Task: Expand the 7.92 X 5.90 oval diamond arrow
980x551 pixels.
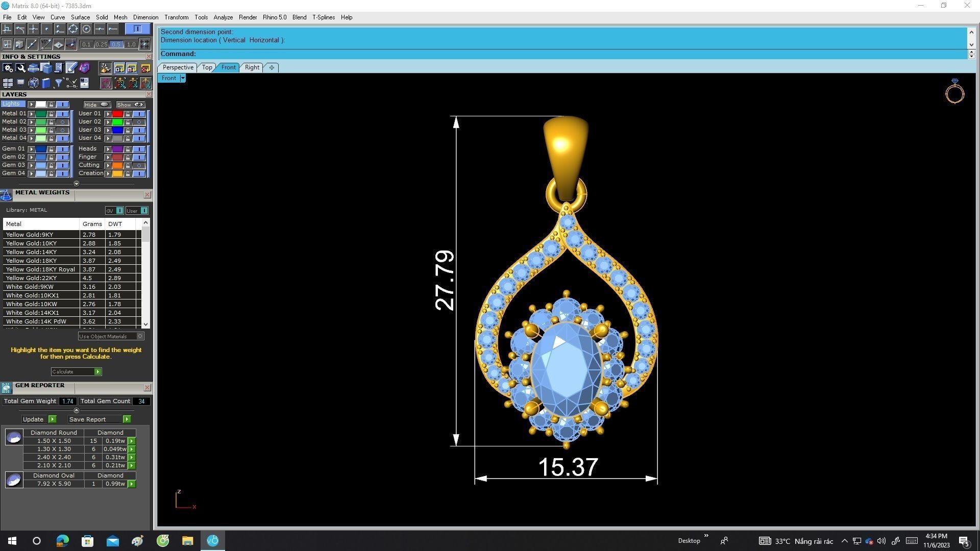Action: coord(132,484)
